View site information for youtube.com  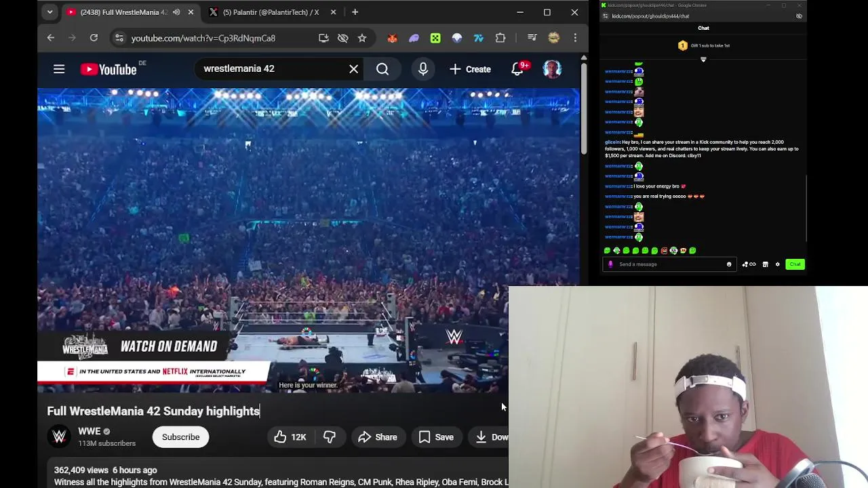coord(119,38)
